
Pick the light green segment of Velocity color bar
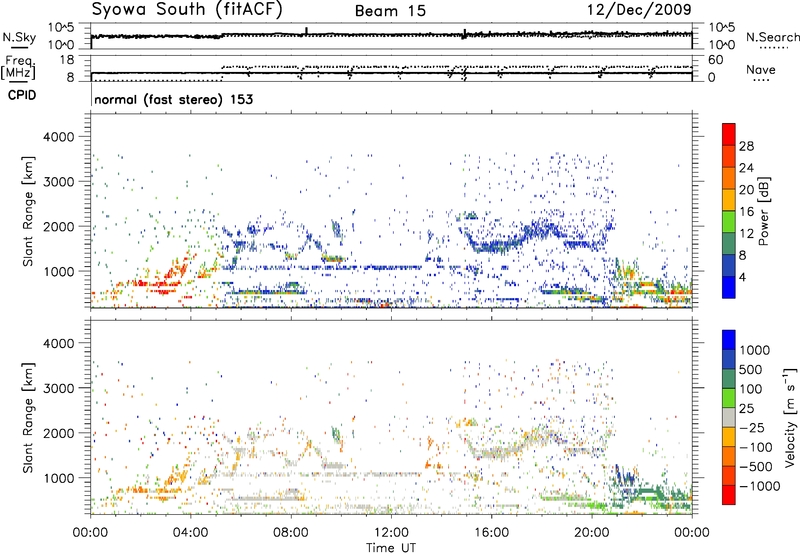coord(729,398)
